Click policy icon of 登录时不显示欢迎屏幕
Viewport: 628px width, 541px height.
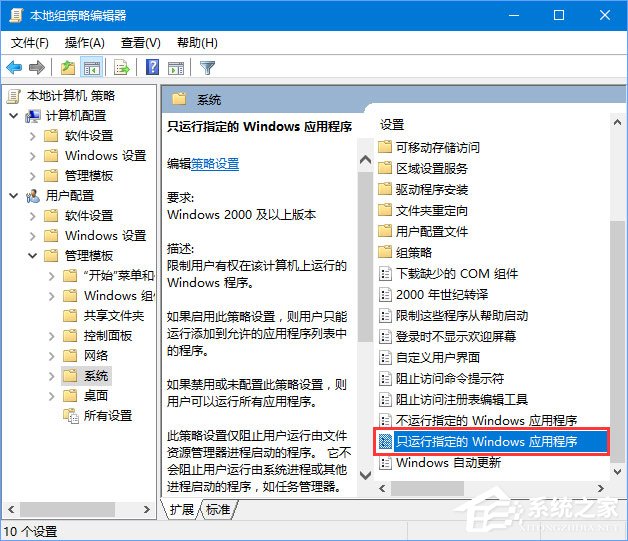tap(385, 336)
